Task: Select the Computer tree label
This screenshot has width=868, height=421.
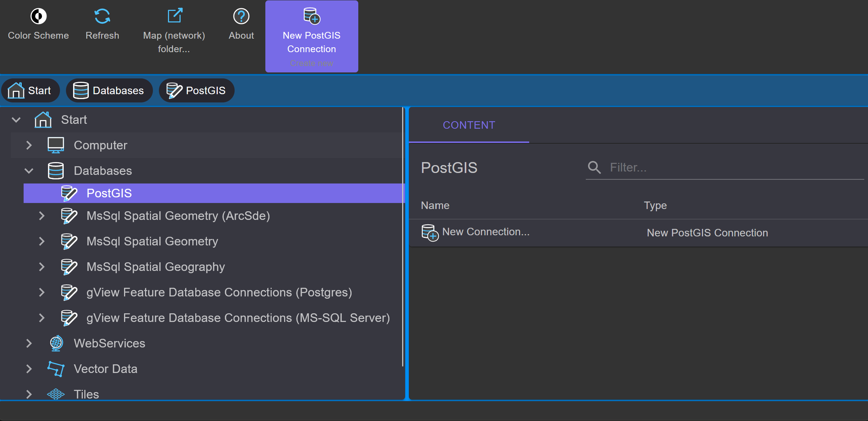Action: tap(100, 145)
